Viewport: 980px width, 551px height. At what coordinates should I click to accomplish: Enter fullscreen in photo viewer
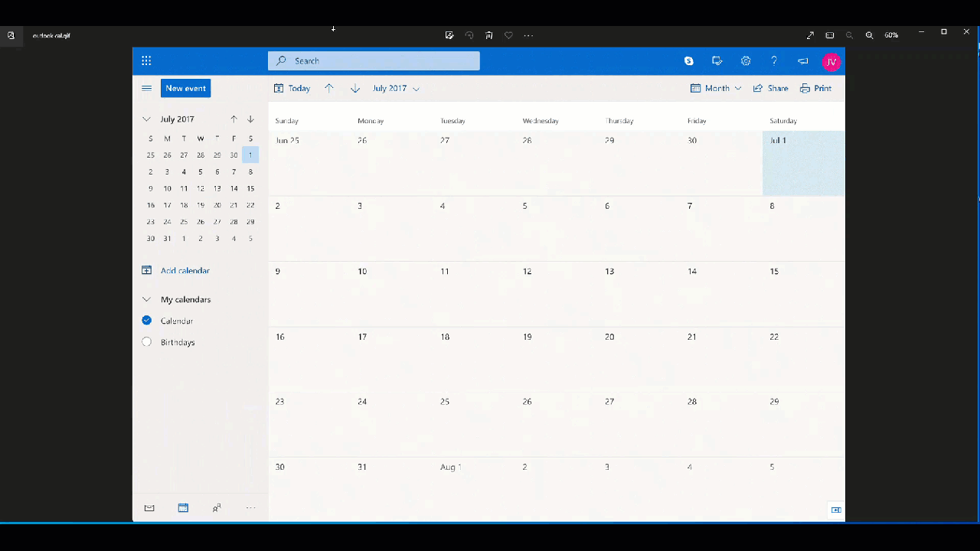(810, 35)
